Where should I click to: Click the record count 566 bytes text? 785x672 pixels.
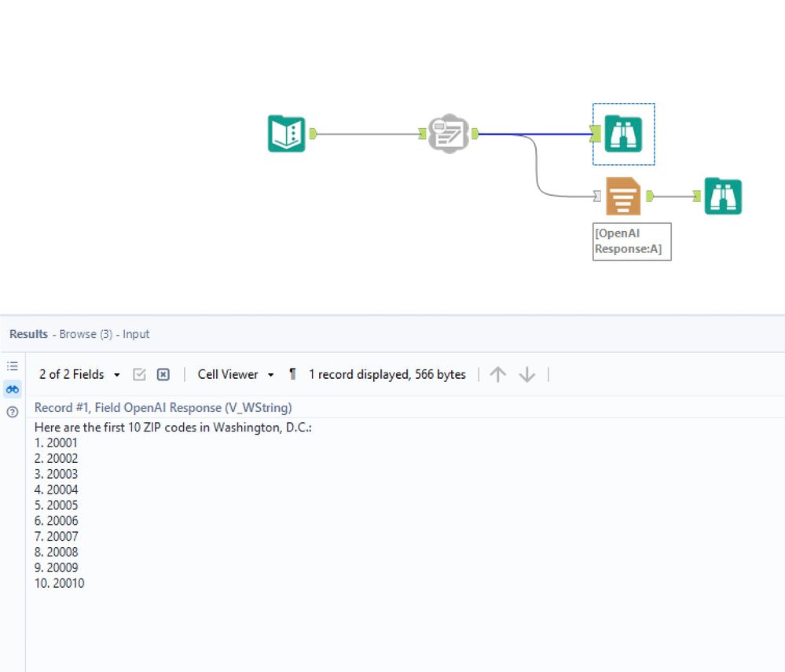(x=387, y=375)
